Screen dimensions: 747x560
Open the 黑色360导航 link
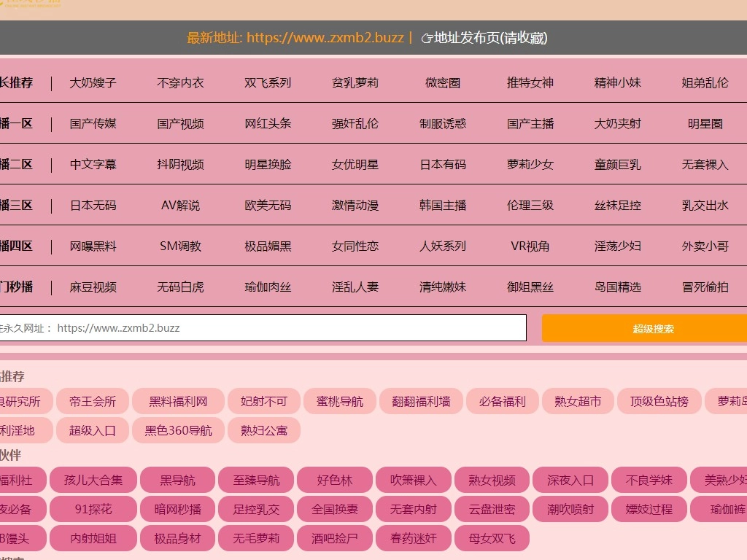177,430
